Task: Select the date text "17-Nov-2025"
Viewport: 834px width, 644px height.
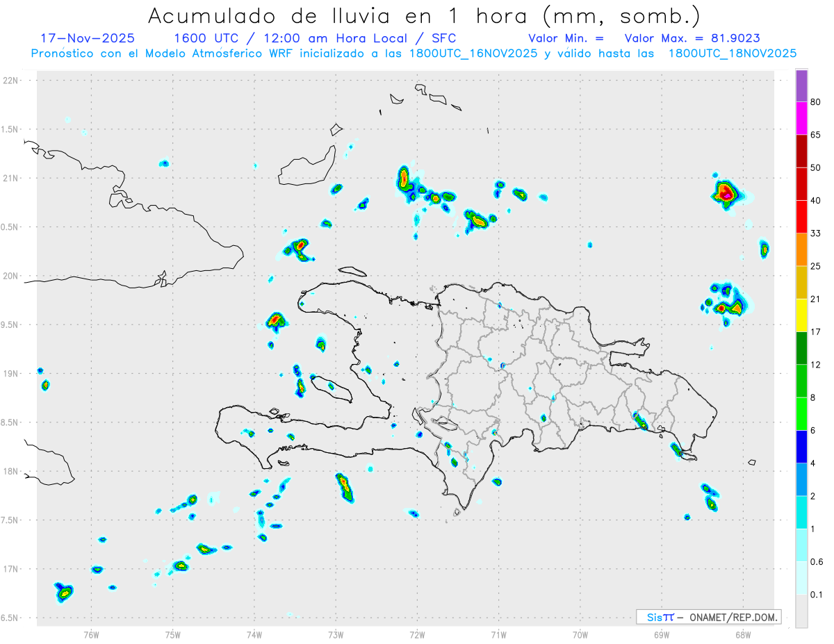Action: (88, 38)
